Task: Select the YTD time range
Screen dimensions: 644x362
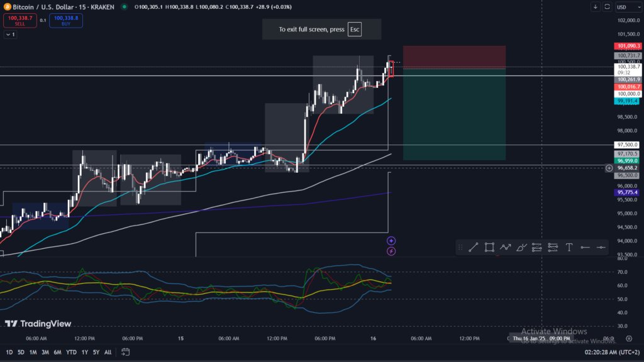Action: pyautogui.click(x=70, y=352)
